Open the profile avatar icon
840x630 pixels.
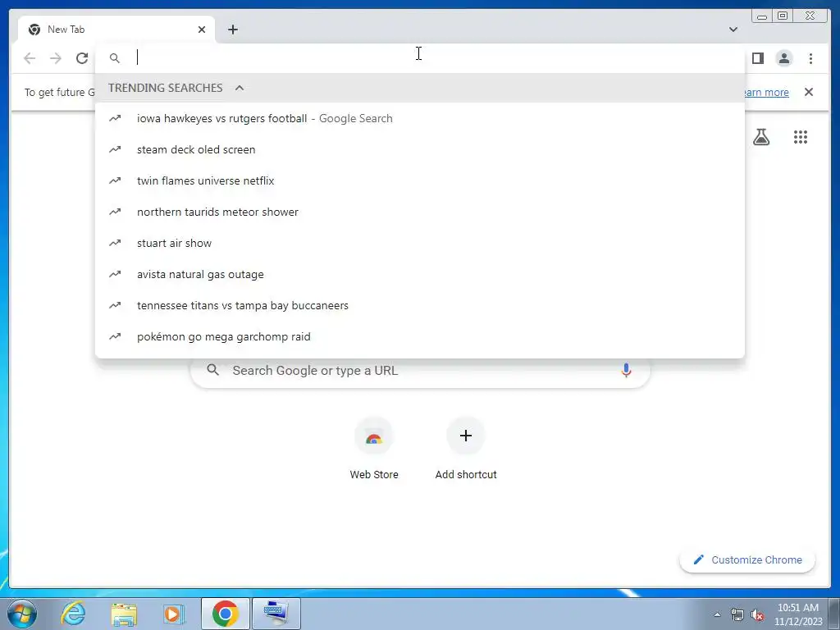[x=784, y=58]
